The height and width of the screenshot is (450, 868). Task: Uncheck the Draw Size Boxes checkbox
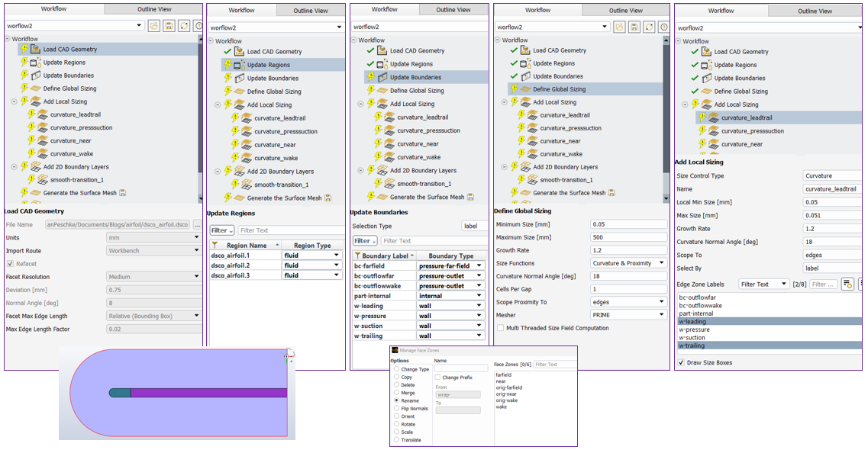click(681, 362)
